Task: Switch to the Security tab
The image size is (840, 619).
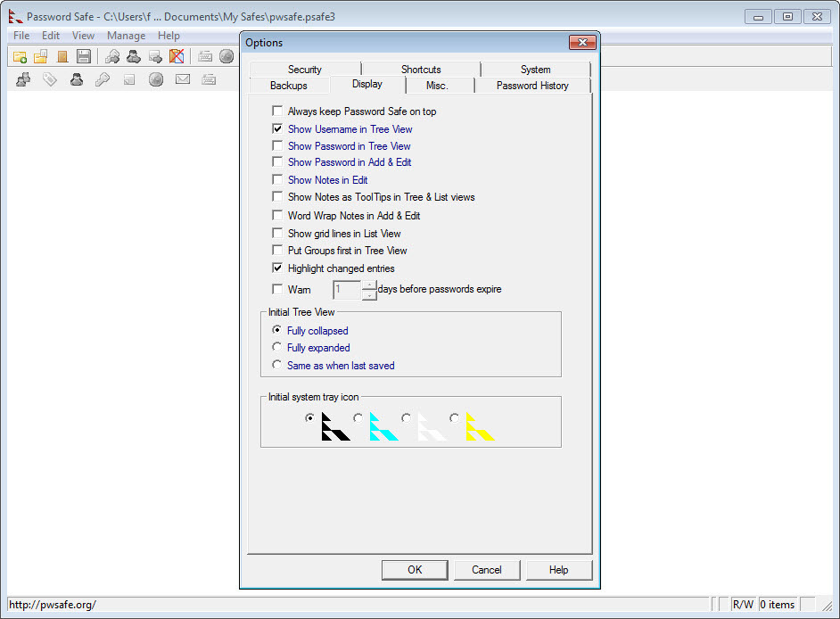Action: [305, 70]
